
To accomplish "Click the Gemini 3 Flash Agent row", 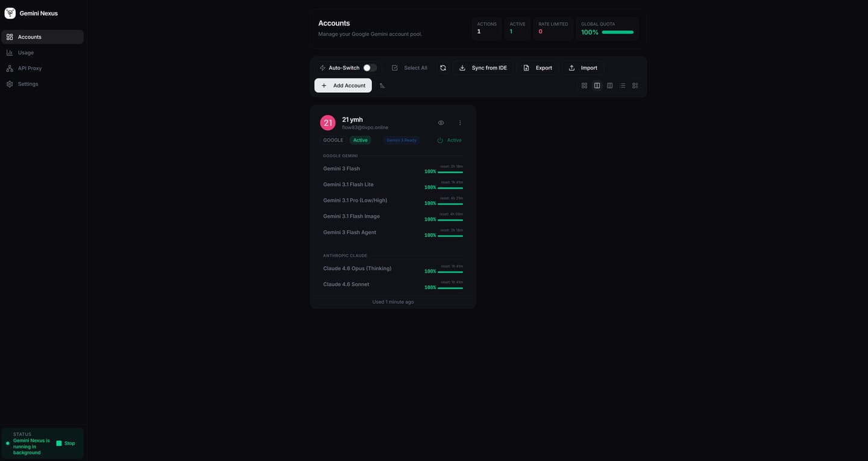I will [x=393, y=232].
